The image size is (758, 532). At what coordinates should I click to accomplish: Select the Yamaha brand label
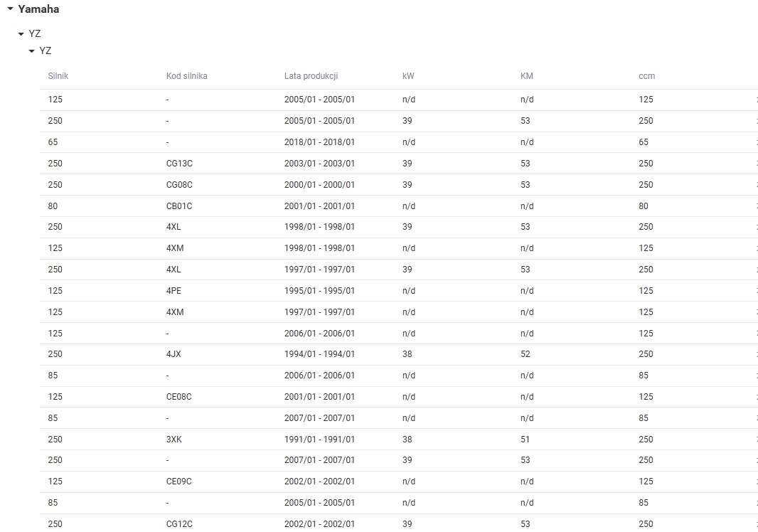click(38, 9)
